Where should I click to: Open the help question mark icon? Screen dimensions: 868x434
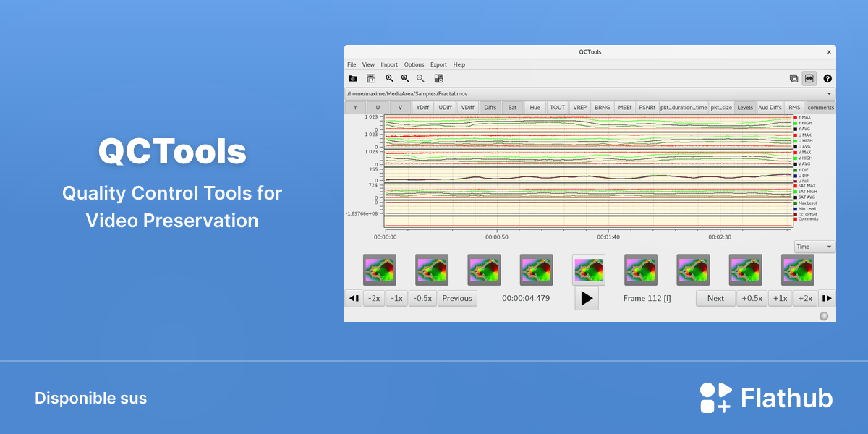[x=827, y=78]
